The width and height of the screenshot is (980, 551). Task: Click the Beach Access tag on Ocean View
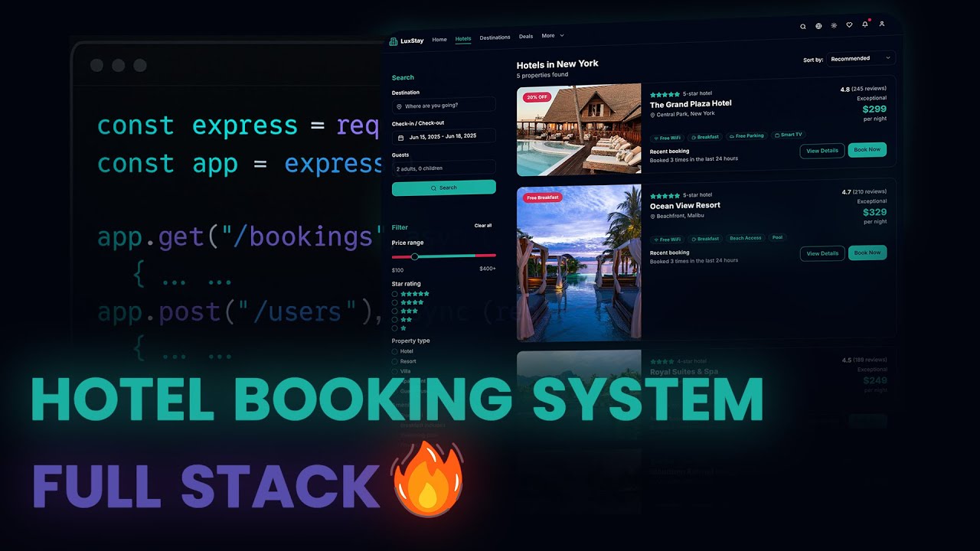pos(746,238)
